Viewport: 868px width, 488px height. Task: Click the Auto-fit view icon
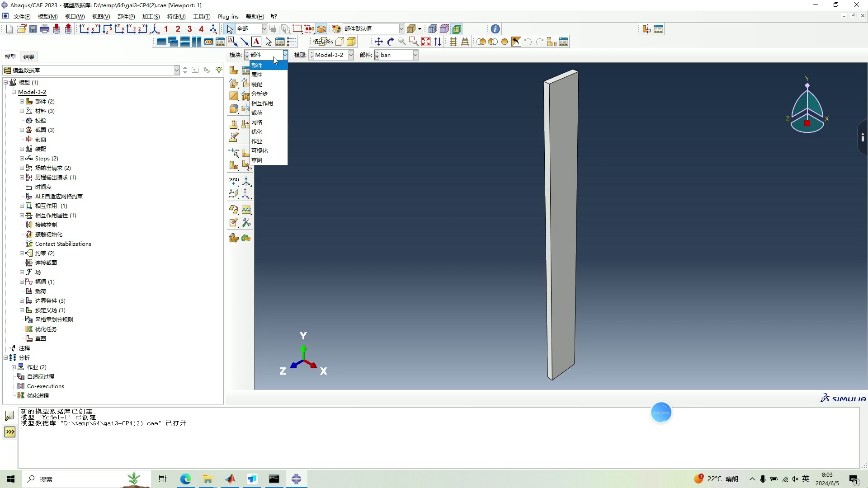pyautogui.click(x=426, y=42)
